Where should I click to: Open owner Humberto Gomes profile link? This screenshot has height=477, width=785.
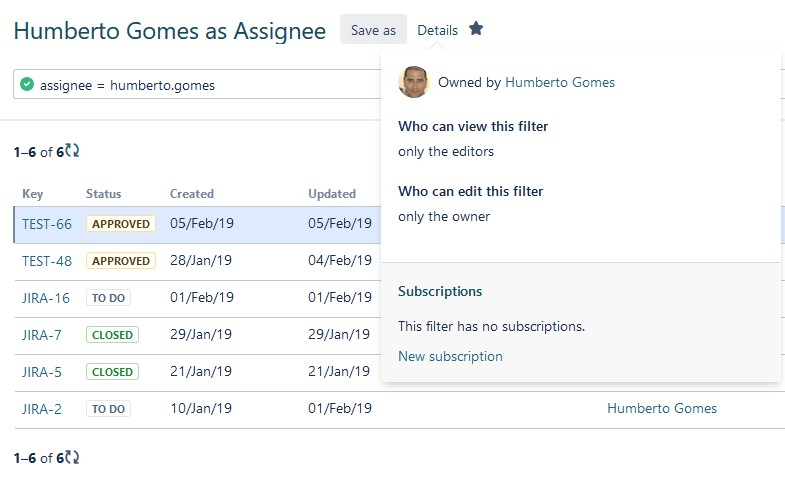[x=560, y=82]
